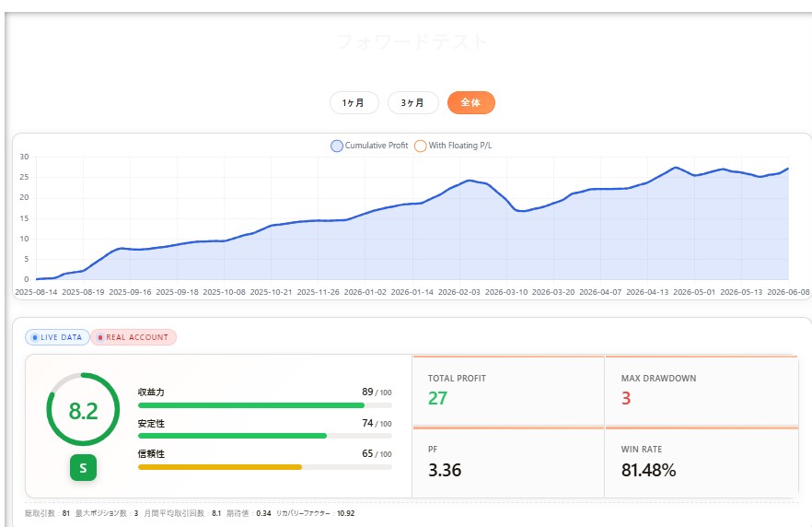Image resolution: width=812 pixels, height=527 pixels.
Task: Click the 安定性 progress bar
Action: (x=264, y=437)
